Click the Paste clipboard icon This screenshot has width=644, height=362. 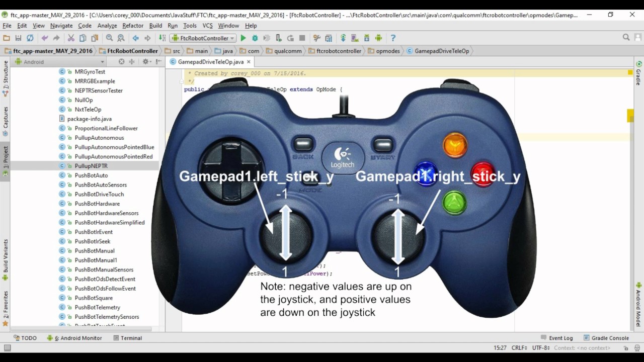tap(95, 38)
